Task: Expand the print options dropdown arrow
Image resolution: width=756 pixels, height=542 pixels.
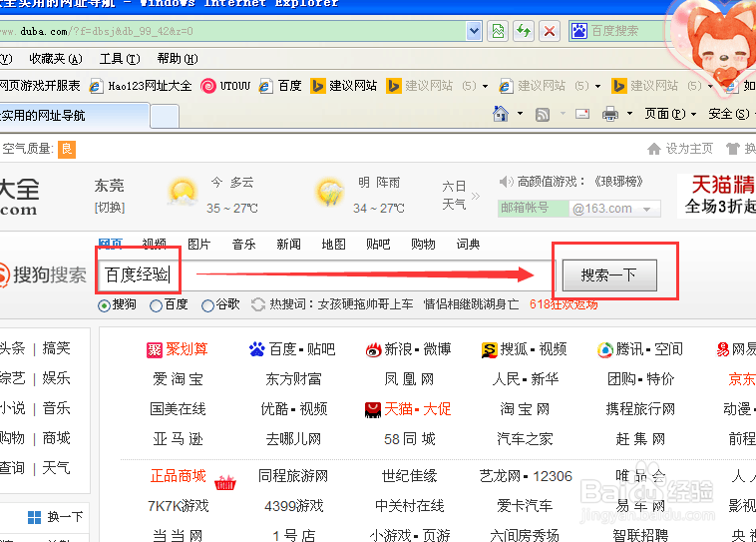Action: (x=629, y=114)
